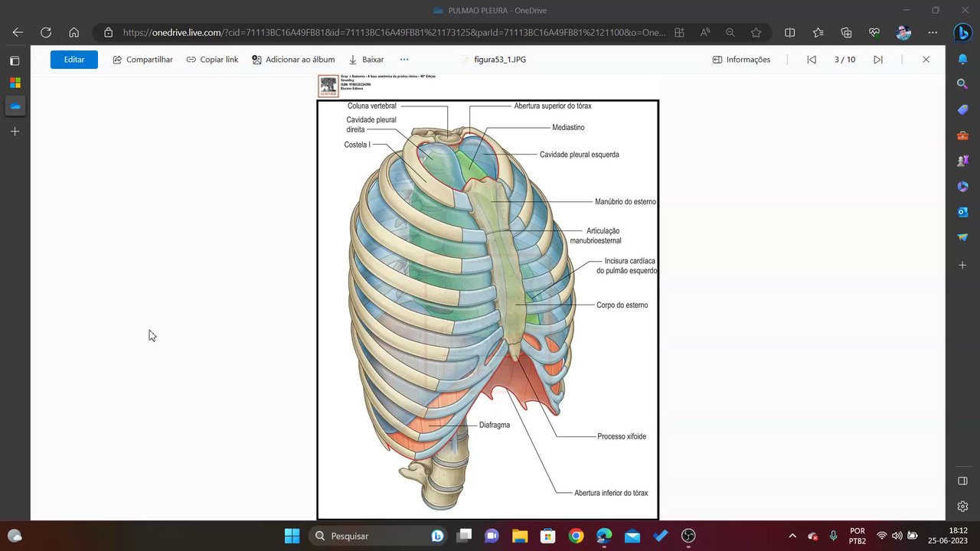Open the Informações details panel

[x=741, y=60]
